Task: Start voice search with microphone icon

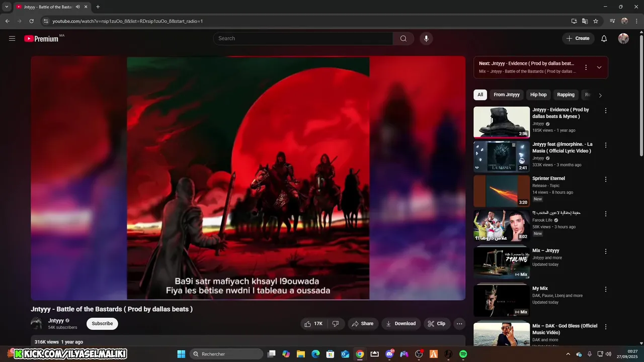Action: click(426, 38)
